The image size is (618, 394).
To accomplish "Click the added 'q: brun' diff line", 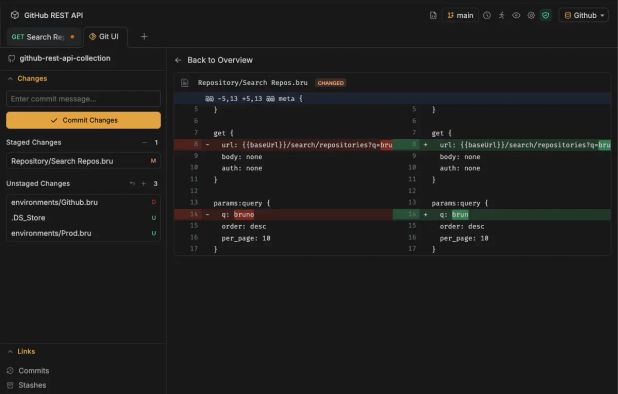I will [501, 214].
